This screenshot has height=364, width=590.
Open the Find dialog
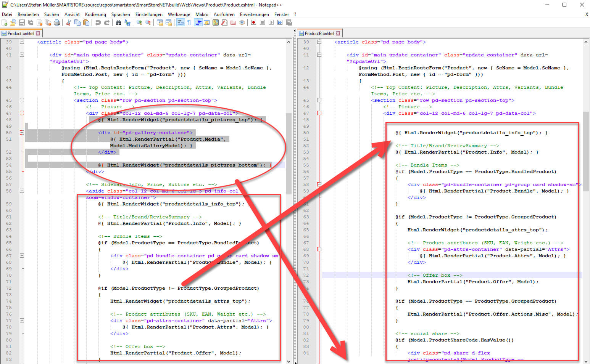pyautogui.click(x=119, y=22)
